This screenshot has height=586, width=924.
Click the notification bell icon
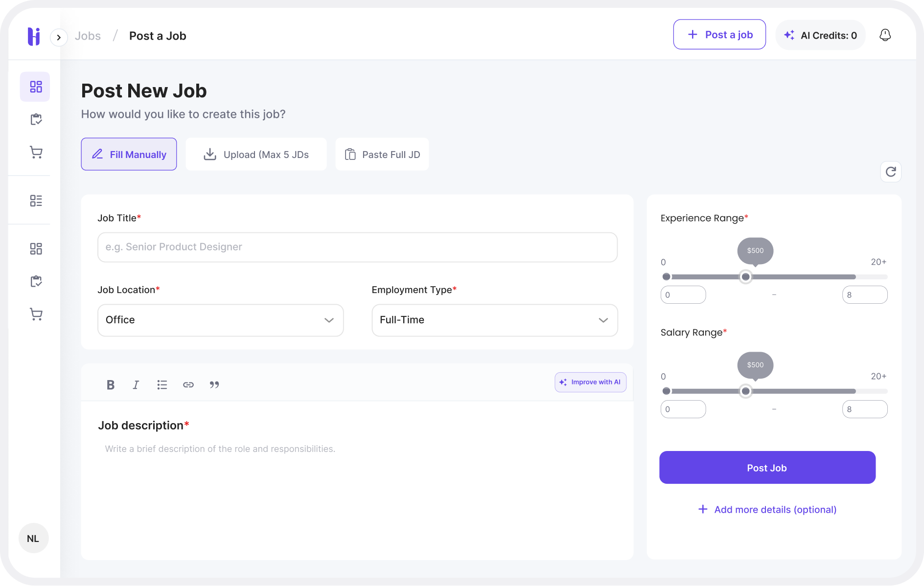(885, 35)
